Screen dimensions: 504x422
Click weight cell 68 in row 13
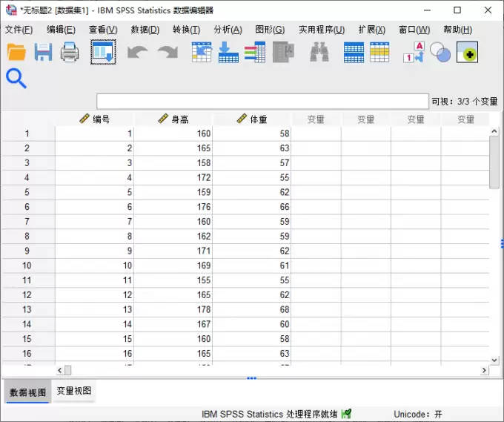pyautogui.click(x=252, y=309)
